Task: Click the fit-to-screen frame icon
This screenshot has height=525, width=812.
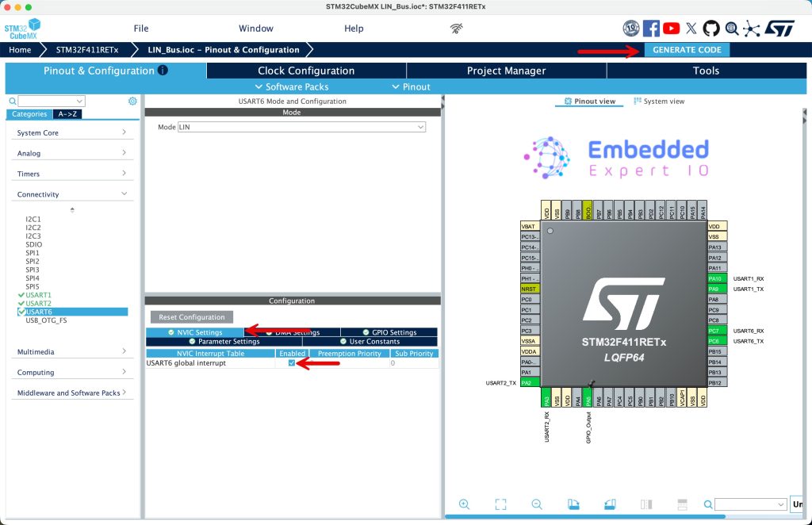Action: (x=500, y=504)
